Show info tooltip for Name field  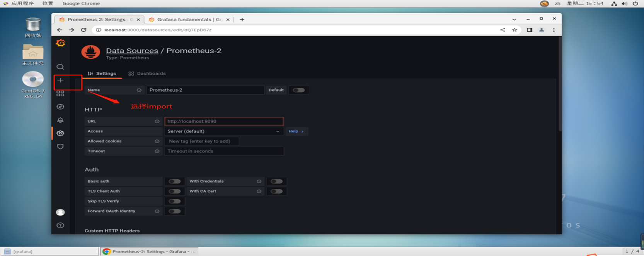tap(139, 90)
